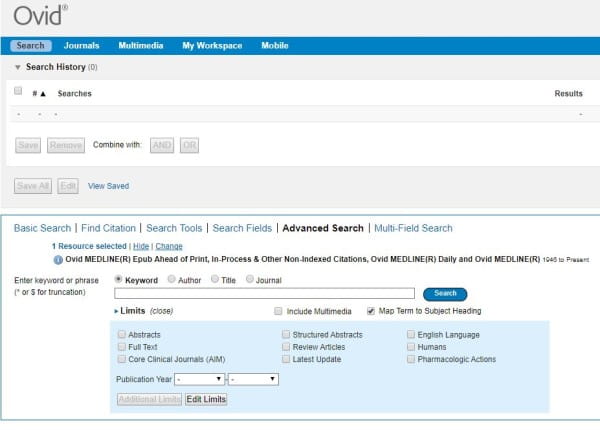Click the blue info icon beside Ovid MEDLINE
600x430 pixels.
[58, 259]
